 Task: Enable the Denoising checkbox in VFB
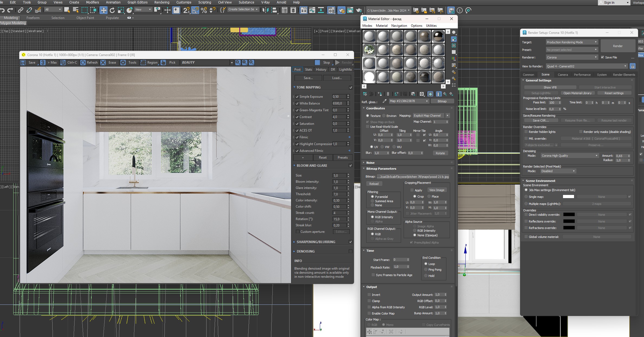click(350, 251)
